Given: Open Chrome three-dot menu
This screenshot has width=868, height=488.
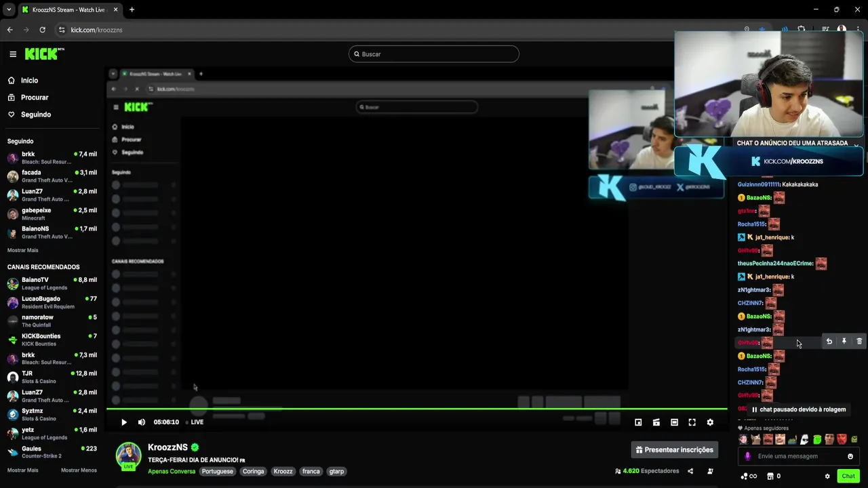Looking at the screenshot, I should (858, 30).
